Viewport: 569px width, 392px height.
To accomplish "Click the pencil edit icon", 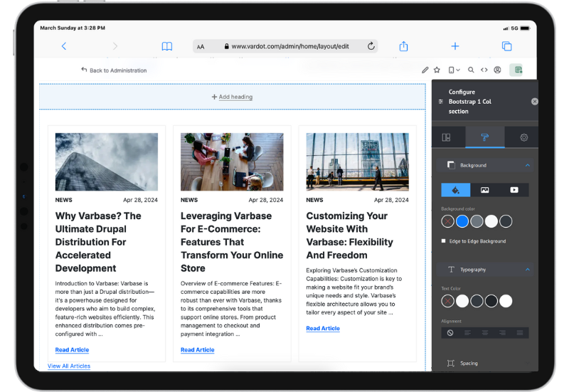I will tap(425, 70).
